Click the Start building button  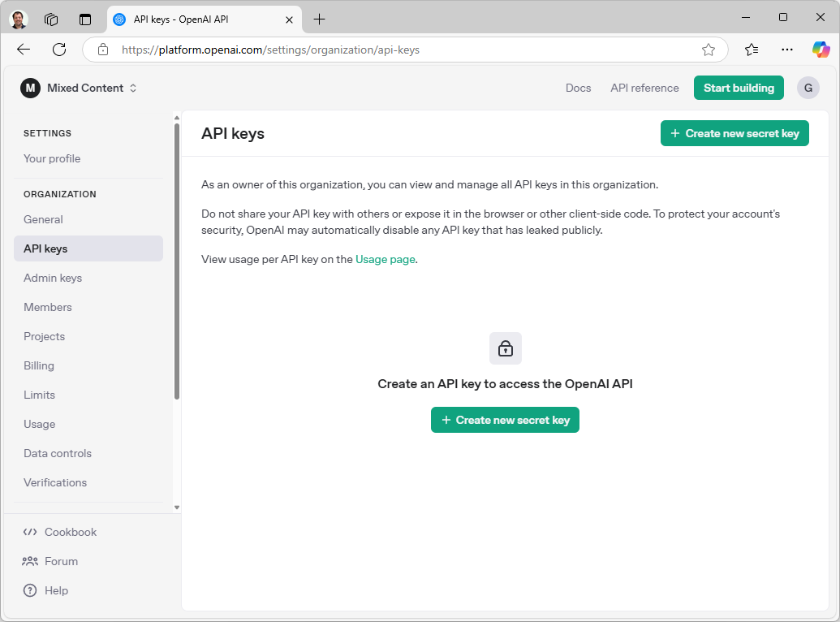tap(739, 88)
